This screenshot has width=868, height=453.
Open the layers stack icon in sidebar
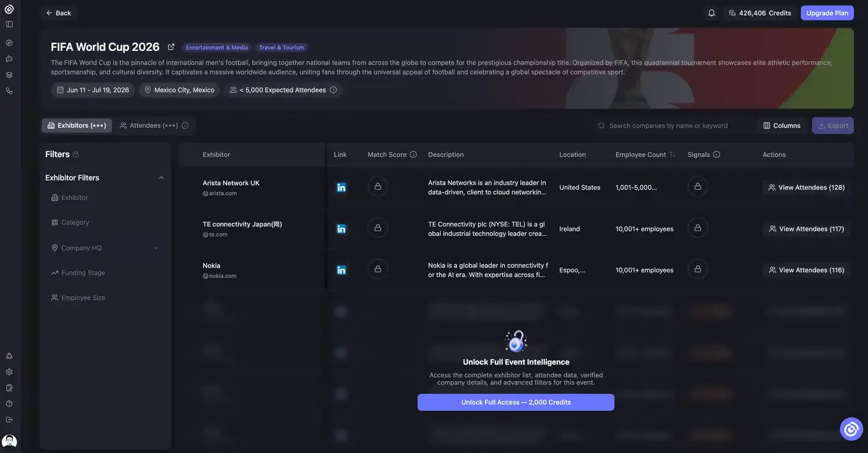pos(9,75)
